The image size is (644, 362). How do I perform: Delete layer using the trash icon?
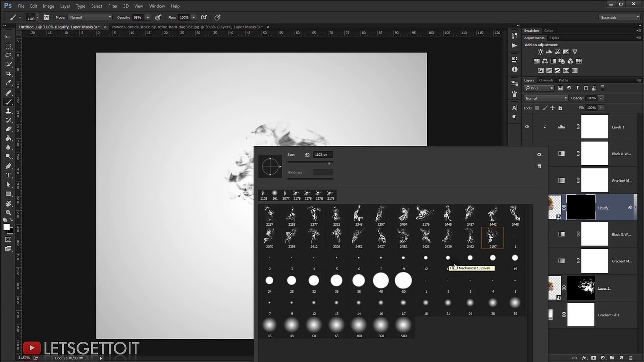tap(631, 358)
